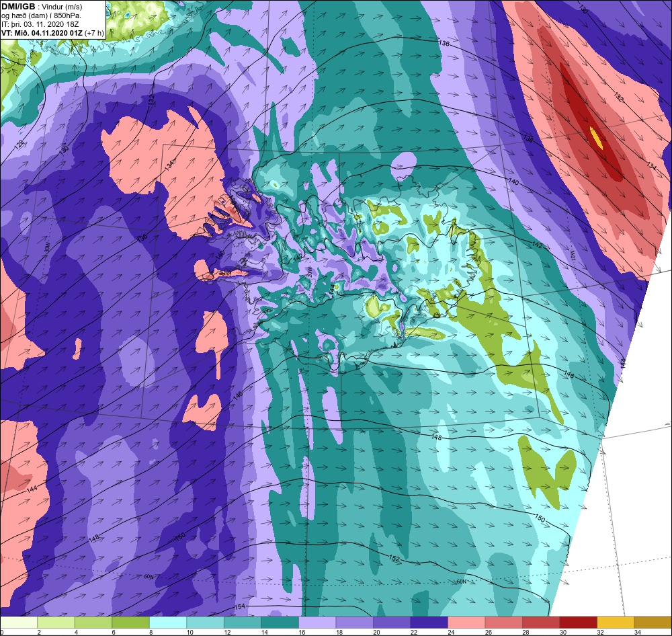Click the legend scale number '8'

(x=151, y=632)
